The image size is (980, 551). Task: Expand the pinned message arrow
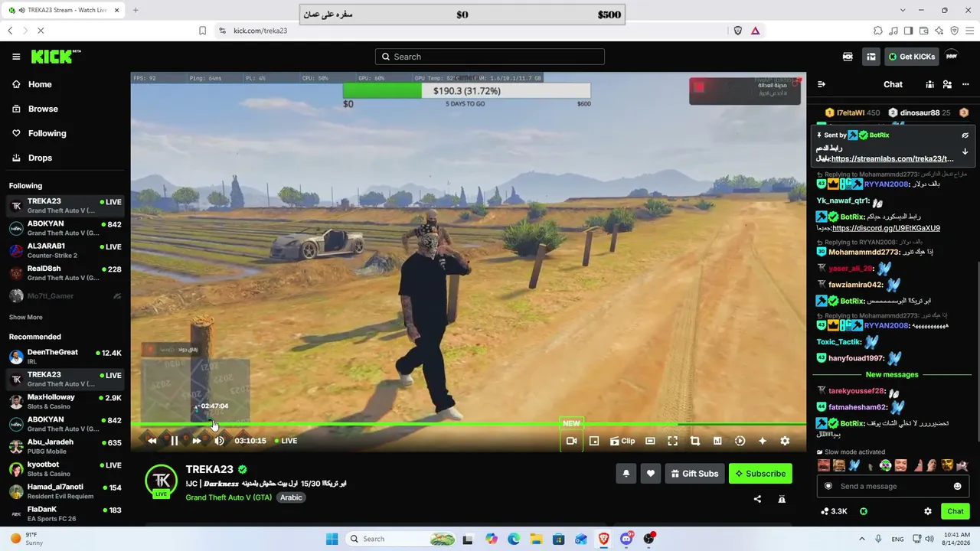(965, 152)
